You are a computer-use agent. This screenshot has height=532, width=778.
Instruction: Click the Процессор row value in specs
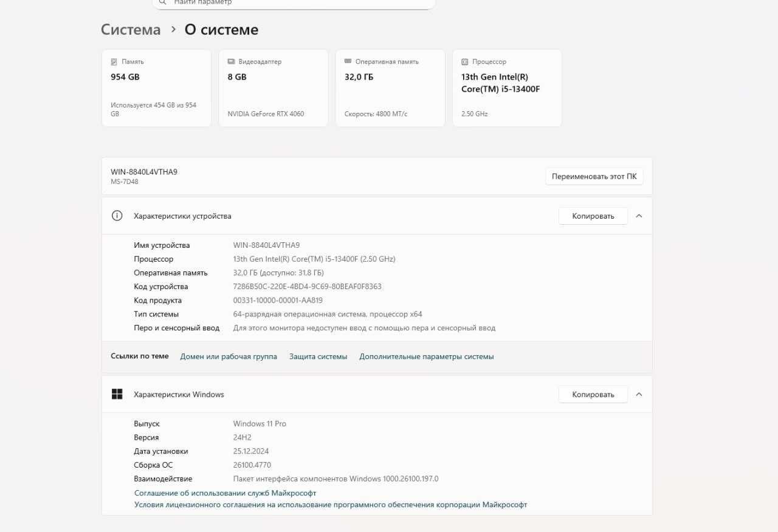point(314,259)
